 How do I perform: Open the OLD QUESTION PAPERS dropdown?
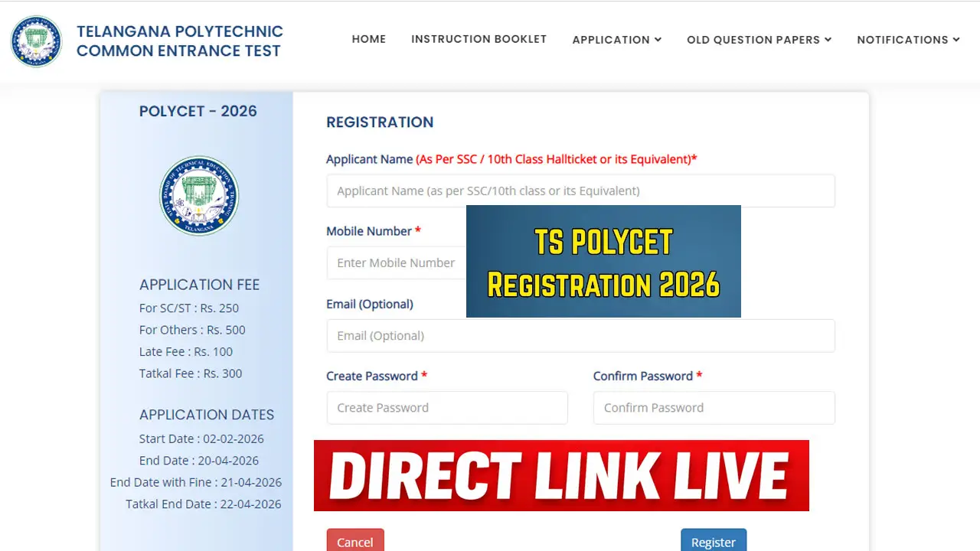pyautogui.click(x=758, y=40)
